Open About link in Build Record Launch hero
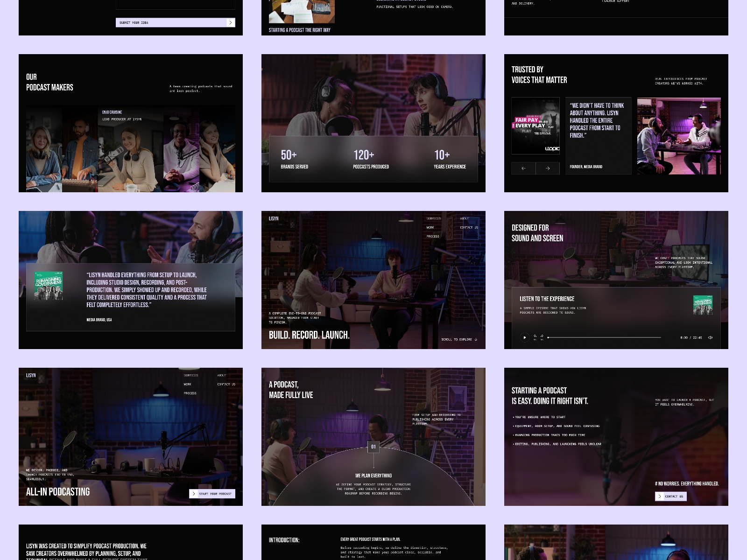This screenshot has width=747, height=560. pos(464,218)
